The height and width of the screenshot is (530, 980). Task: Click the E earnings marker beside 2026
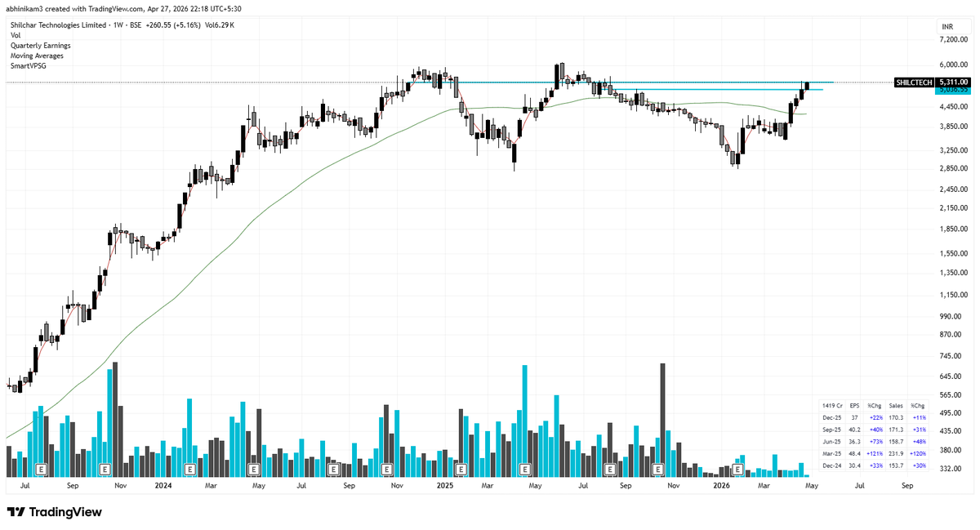click(737, 470)
